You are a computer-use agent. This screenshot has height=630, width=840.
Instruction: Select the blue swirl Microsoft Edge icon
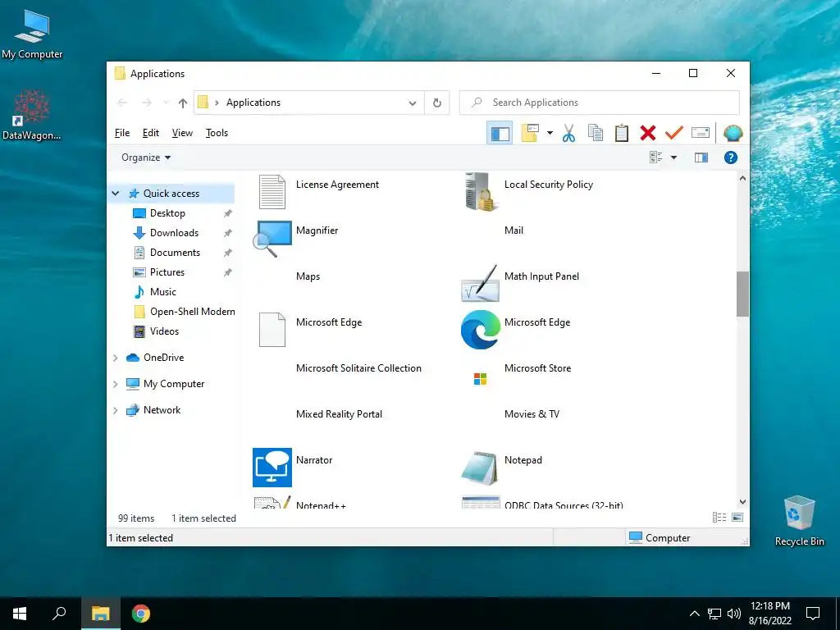(480, 330)
